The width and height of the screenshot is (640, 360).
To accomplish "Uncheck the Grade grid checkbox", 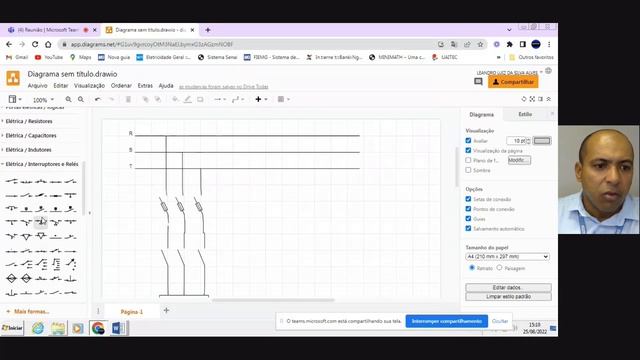I will (x=468, y=140).
